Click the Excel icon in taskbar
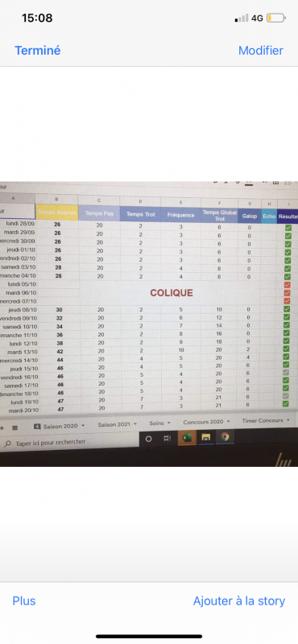The height and width of the screenshot is (644, 298). click(187, 438)
